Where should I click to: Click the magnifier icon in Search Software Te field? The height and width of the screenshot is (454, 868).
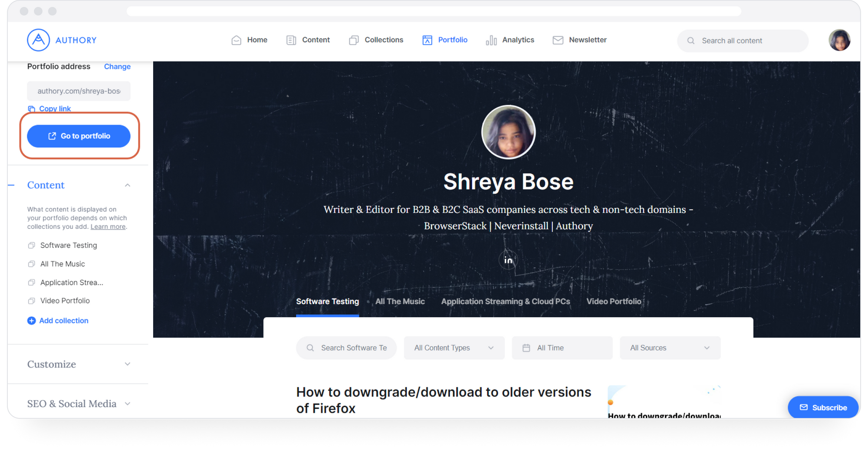pyautogui.click(x=310, y=348)
